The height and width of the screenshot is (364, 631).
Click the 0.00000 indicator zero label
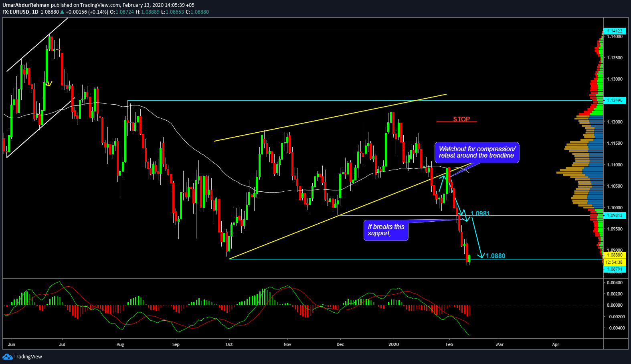pos(615,305)
